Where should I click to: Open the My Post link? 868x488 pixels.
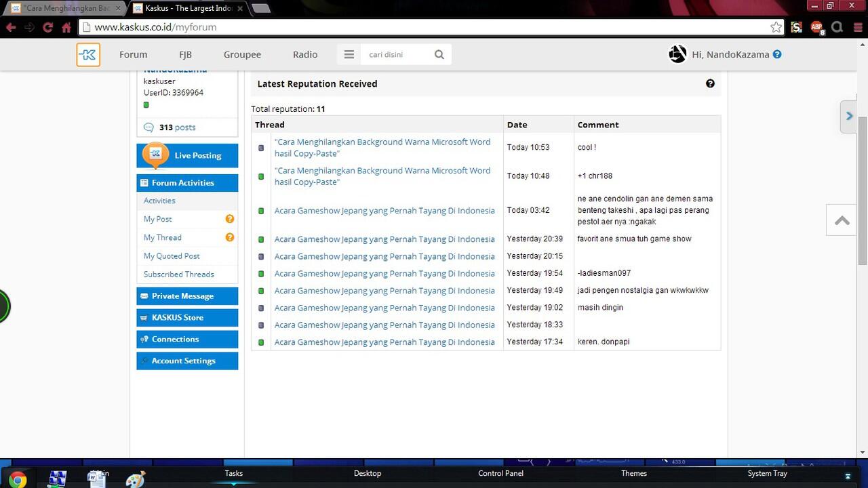click(157, 219)
